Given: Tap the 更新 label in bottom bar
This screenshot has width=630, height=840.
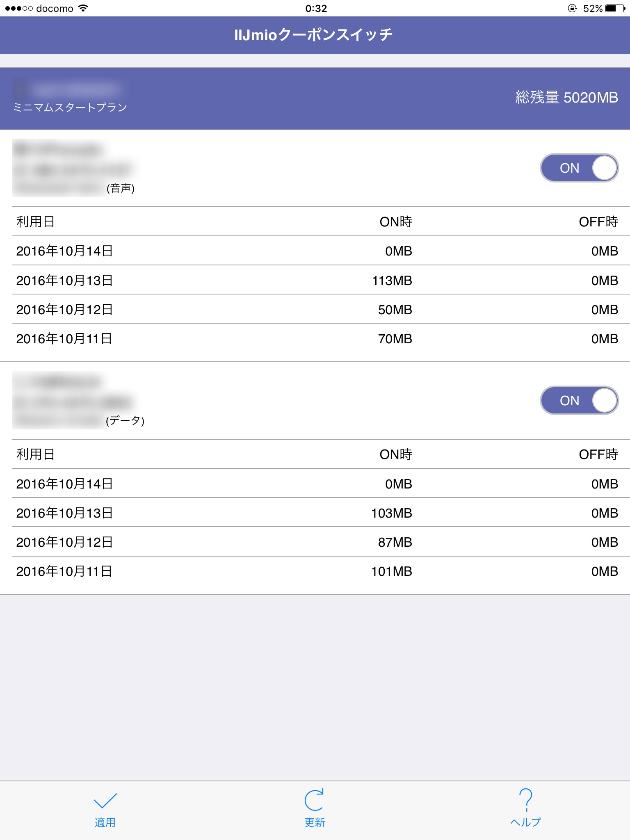Looking at the screenshot, I should pos(315,822).
